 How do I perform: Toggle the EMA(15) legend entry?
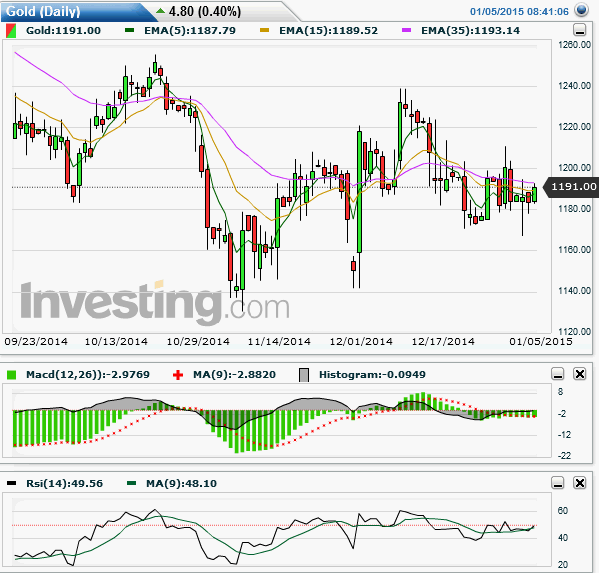(x=319, y=31)
